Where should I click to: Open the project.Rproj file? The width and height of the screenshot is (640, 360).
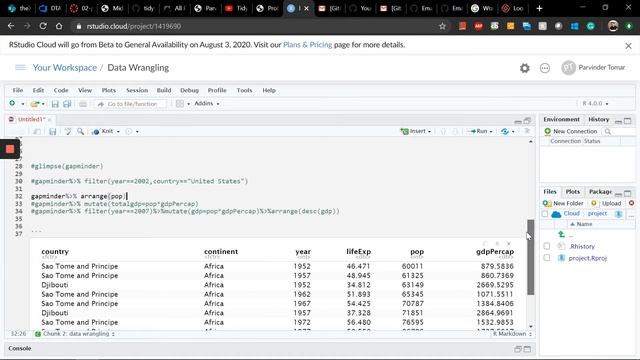tap(588, 258)
